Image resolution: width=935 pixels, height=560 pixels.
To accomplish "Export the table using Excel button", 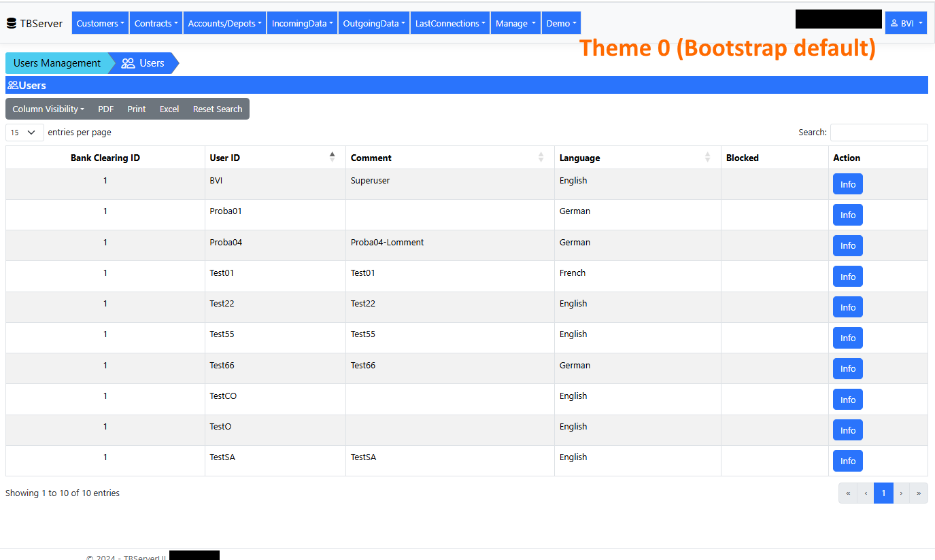I will coord(169,109).
